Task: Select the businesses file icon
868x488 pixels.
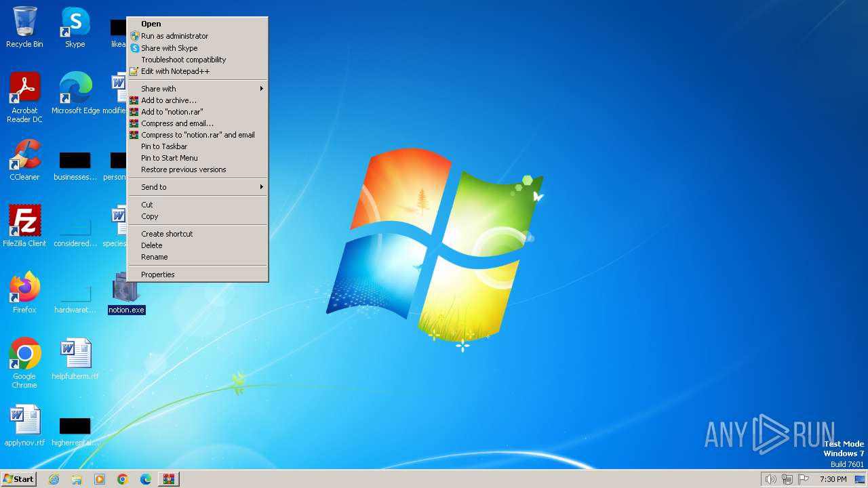Action: point(75,165)
